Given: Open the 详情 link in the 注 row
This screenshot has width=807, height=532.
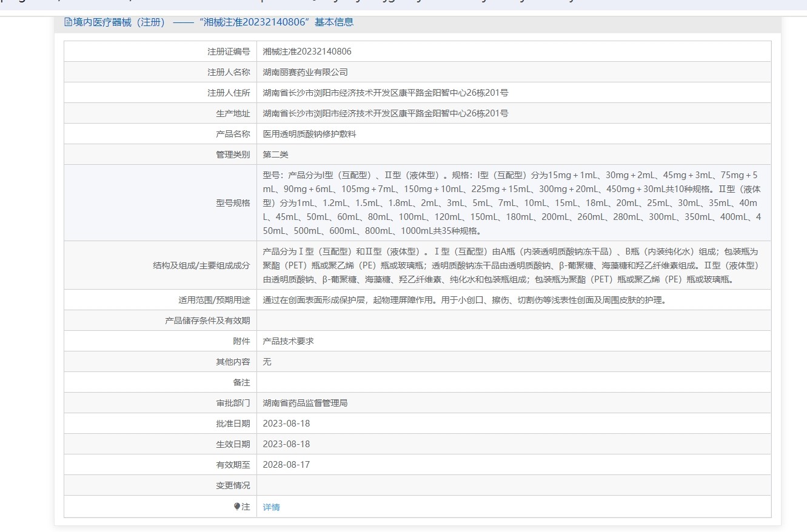Looking at the screenshot, I should coord(271,507).
